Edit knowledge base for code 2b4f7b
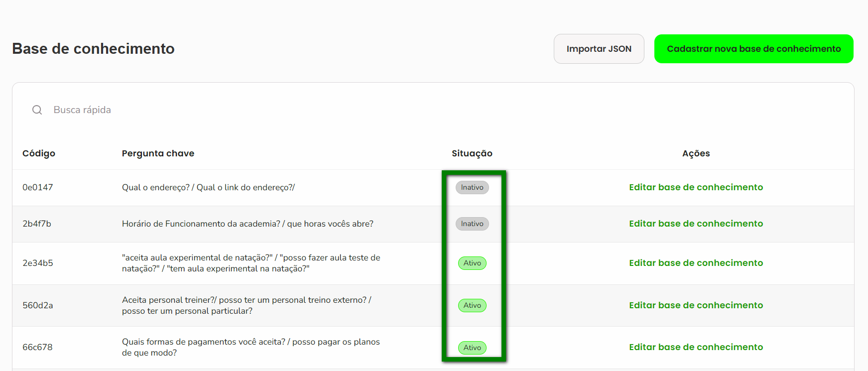 click(696, 224)
